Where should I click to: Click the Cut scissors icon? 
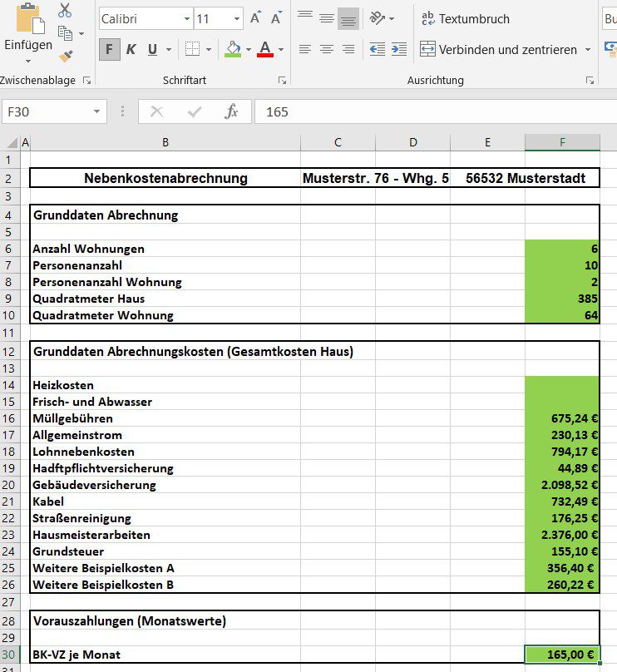tap(65, 11)
